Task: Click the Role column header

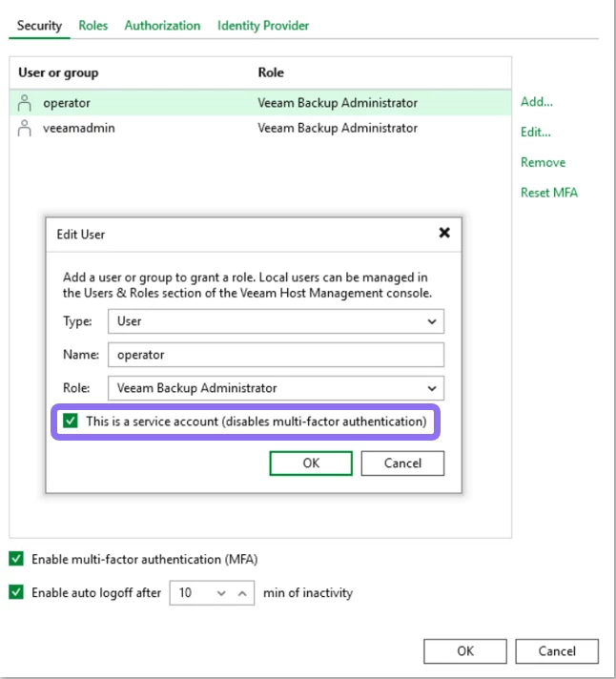Action: tap(271, 72)
